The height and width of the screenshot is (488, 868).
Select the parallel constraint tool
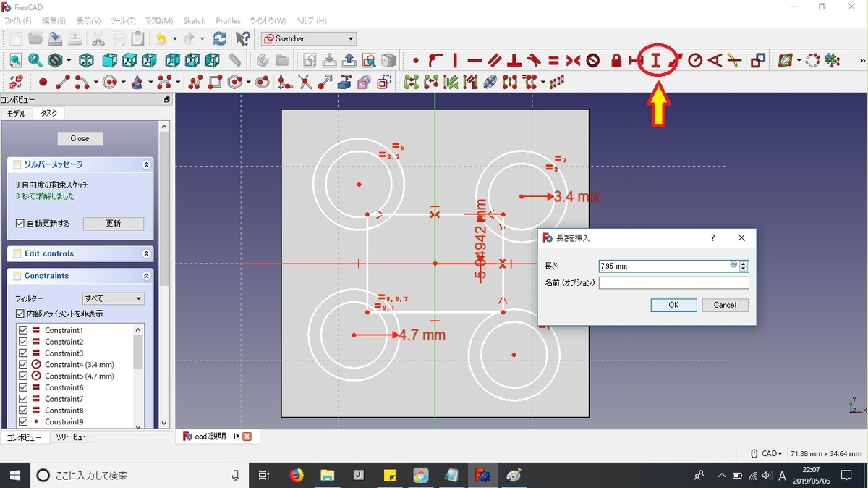click(495, 61)
